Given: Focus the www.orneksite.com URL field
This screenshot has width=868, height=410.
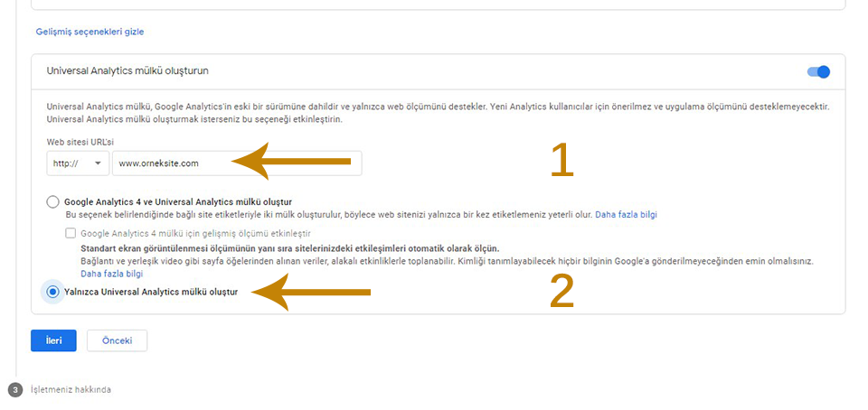Looking at the screenshot, I should (237, 163).
